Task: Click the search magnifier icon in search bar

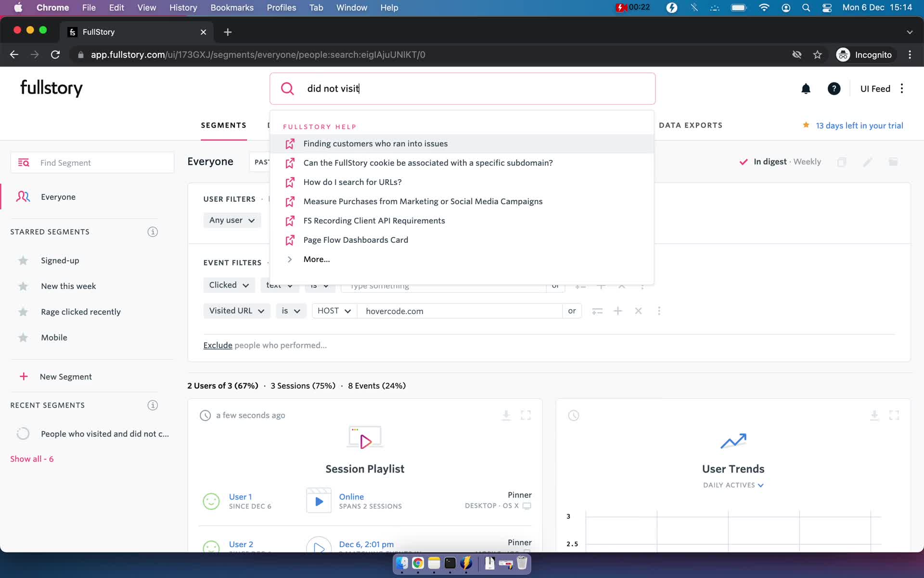Action: tap(287, 89)
